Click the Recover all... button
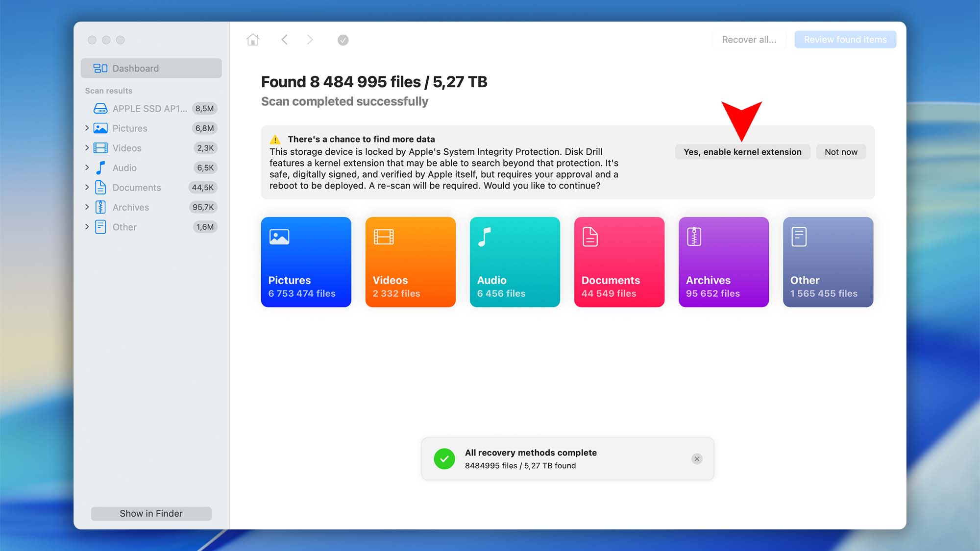This screenshot has height=551, width=980. (749, 40)
